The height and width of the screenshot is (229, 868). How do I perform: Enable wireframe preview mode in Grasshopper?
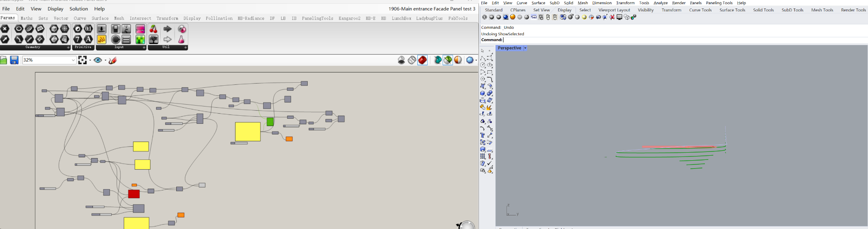412,60
